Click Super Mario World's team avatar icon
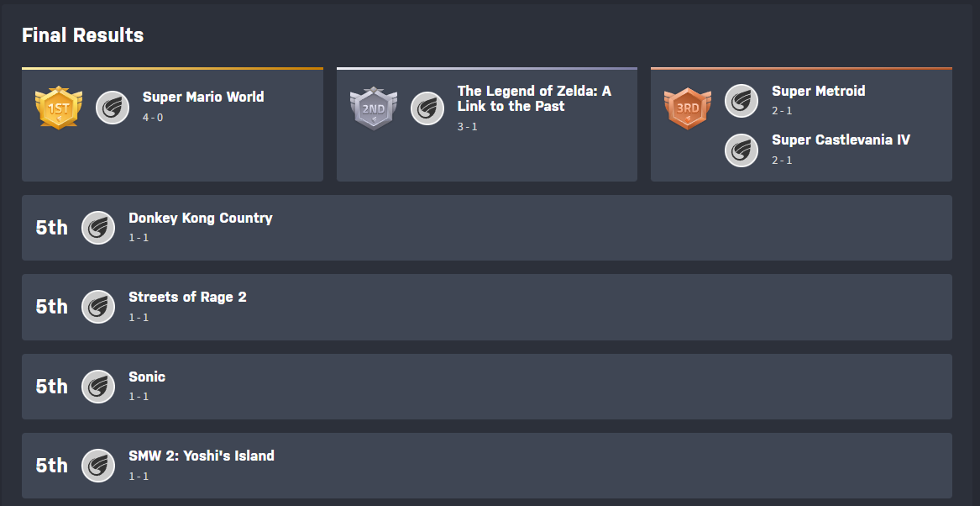Image resolution: width=980 pixels, height=506 pixels. (113, 108)
